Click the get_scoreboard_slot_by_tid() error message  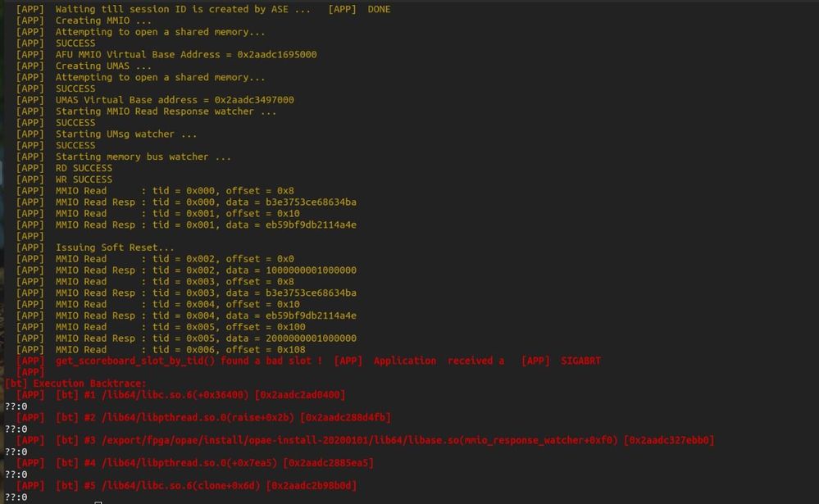coord(189,361)
